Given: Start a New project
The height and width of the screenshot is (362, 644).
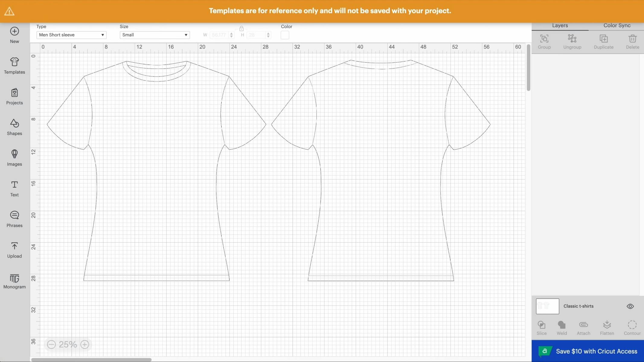Looking at the screenshot, I should coord(14,35).
